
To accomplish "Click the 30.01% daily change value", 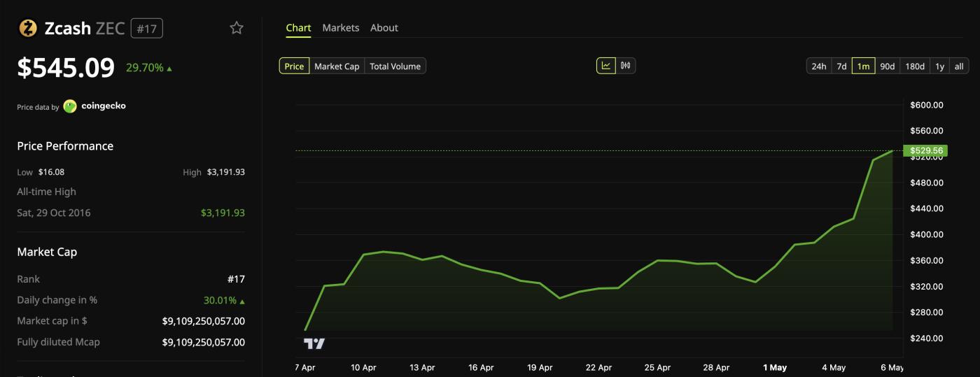I will point(224,300).
